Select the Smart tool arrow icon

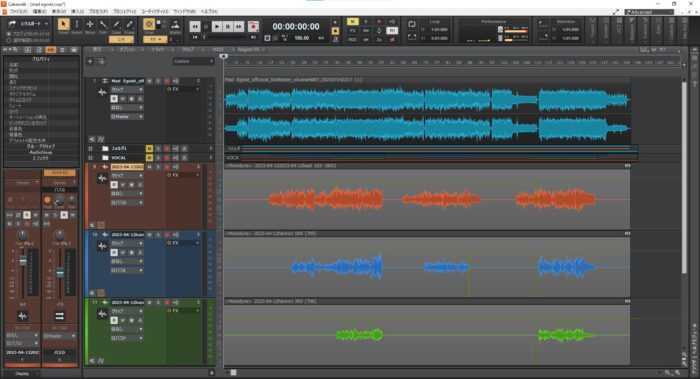[63, 24]
